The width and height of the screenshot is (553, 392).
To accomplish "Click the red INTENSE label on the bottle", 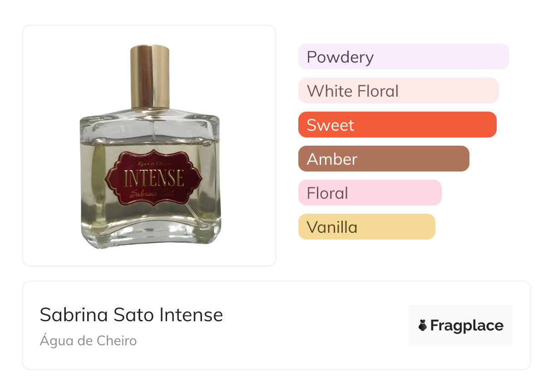I will (x=153, y=177).
